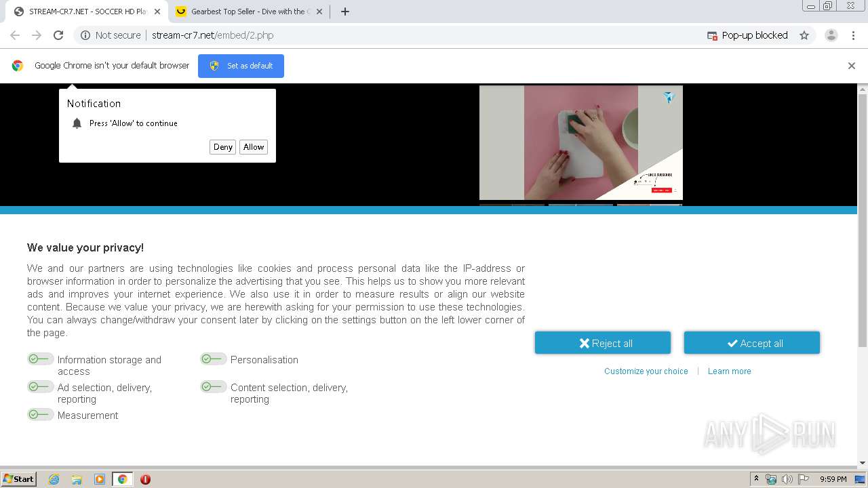Viewport: 868px width, 488px height.
Task: Click the notification bell icon
Action: coord(77,123)
